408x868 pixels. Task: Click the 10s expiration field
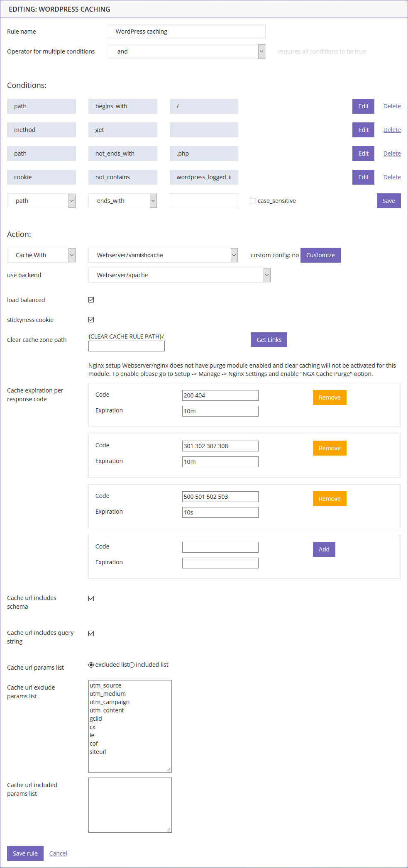coord(220,512)
